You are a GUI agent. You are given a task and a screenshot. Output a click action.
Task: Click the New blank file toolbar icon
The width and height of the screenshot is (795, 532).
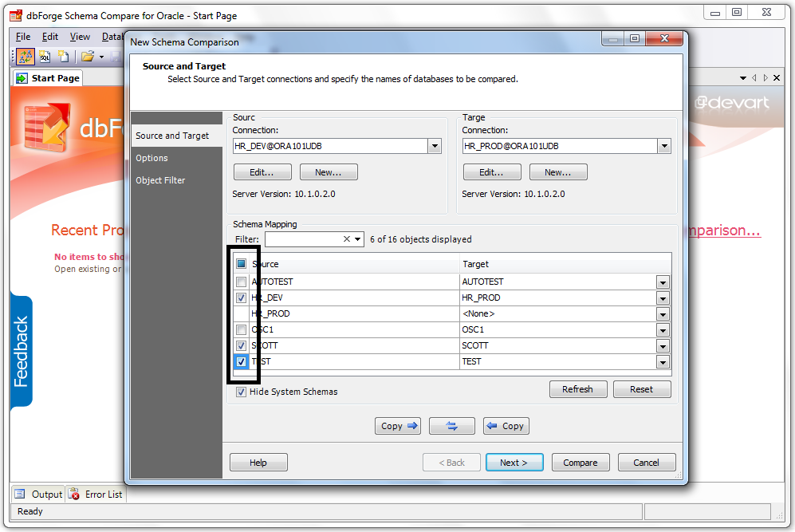point(63,57)
